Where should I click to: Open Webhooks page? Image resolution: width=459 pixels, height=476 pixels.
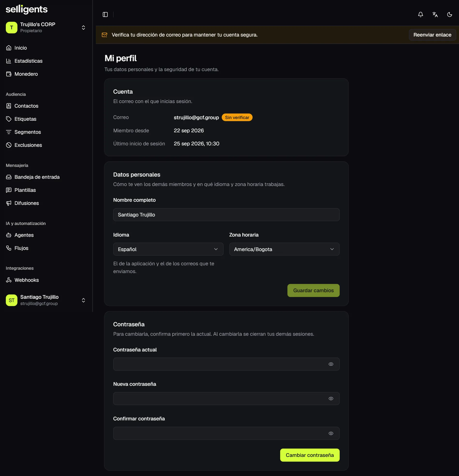point(46,280)
